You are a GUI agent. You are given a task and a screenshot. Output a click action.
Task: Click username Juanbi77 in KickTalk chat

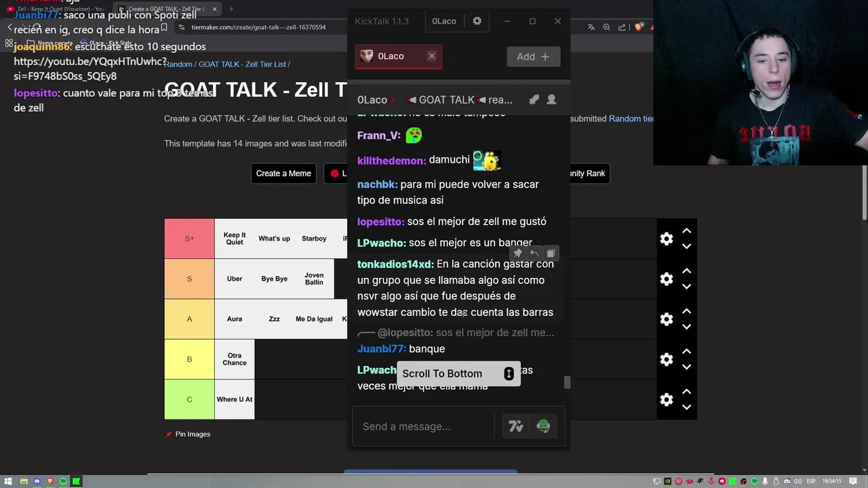coord(382,349)
